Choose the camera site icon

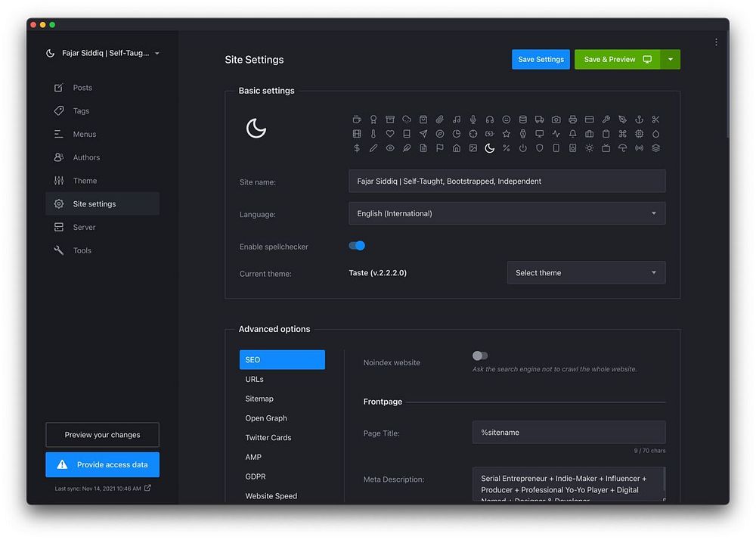[x=556, y=119]
